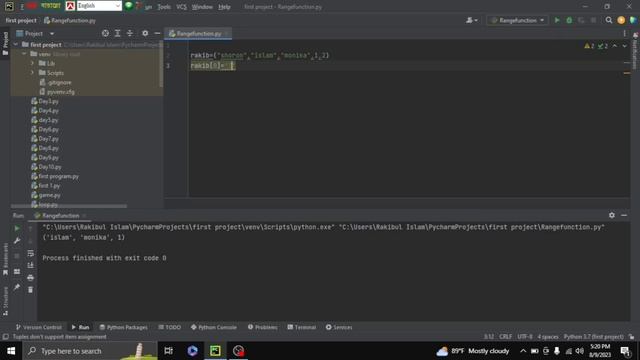Click the taskbar search box
Image resolution: width=640 pixels, height=360 pixels.
coord(90,351)
